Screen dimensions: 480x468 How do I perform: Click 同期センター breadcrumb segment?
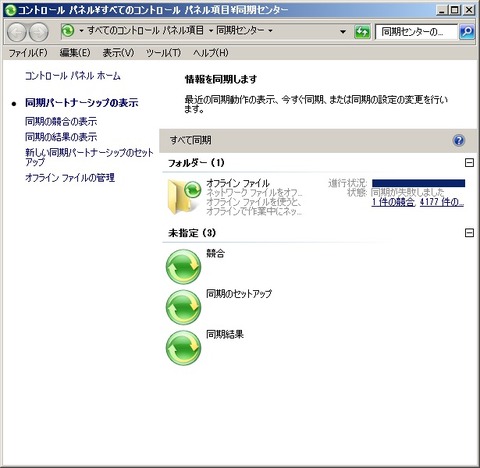(240, 31)
